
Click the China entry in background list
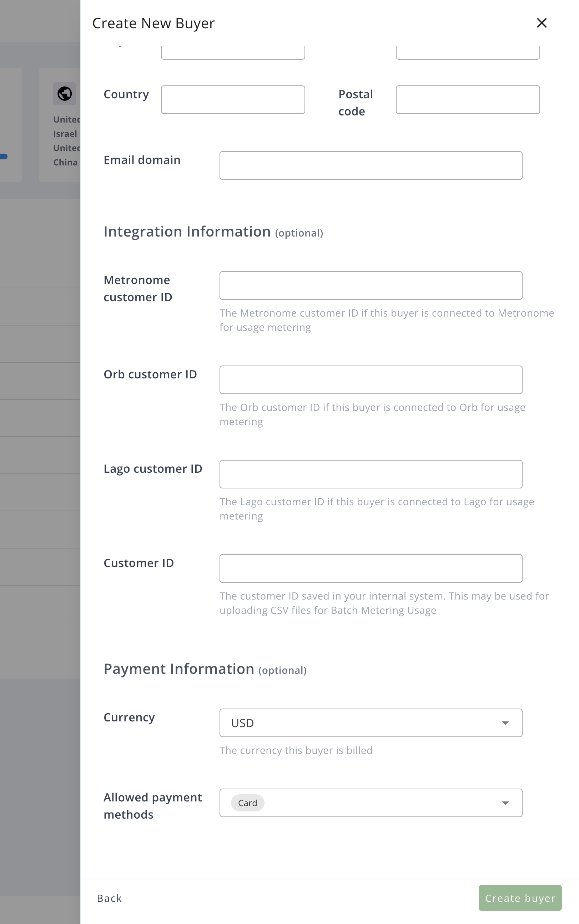(65, 163)
